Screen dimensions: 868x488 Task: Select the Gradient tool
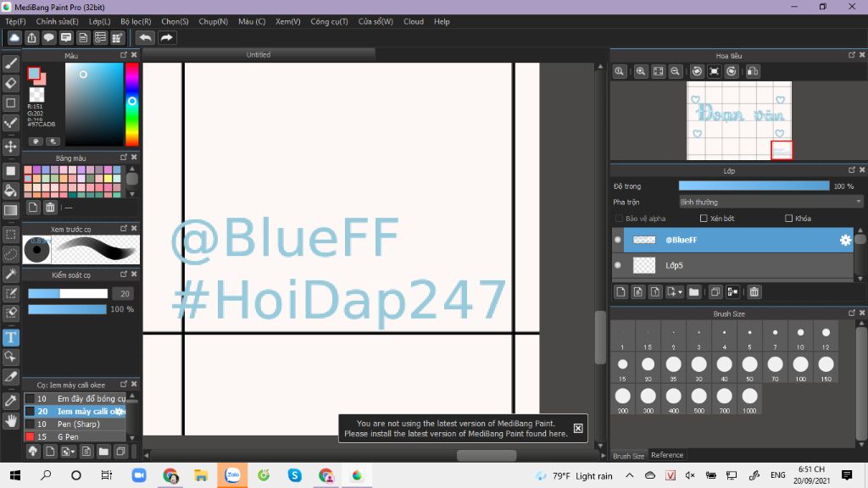10,210
